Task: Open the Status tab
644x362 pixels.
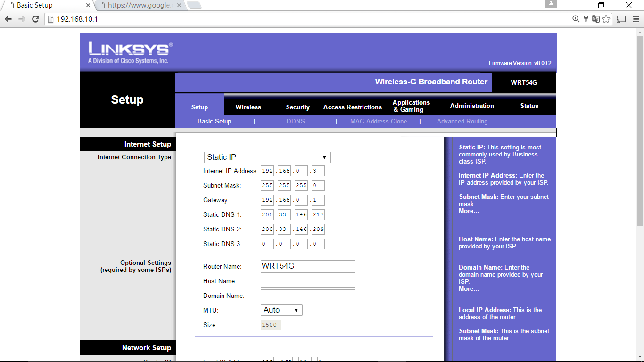Action: [529, 106]
